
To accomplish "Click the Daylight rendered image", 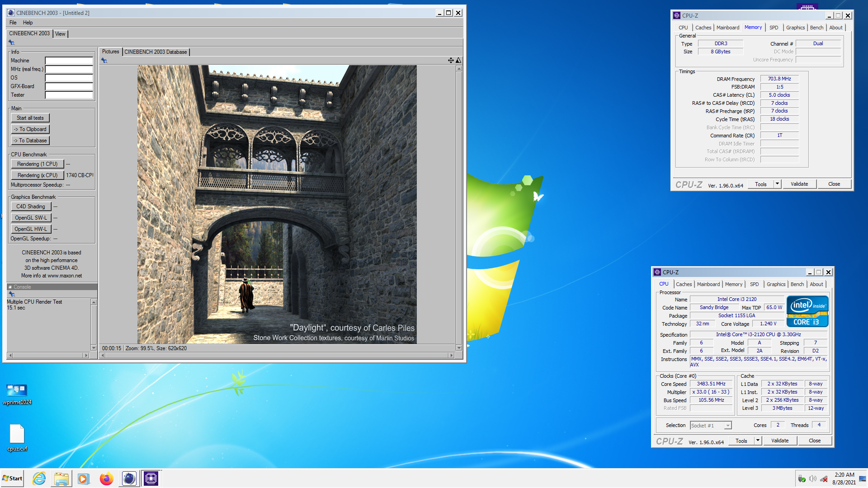I will click(277, 204).
